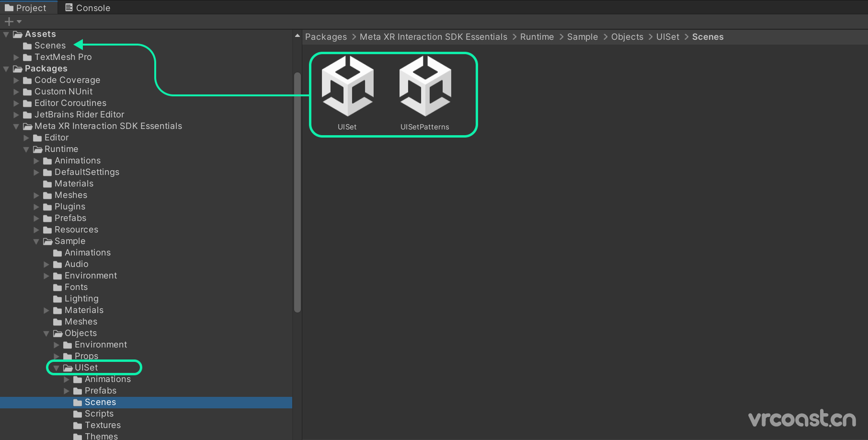Select the Themes folder
This screenshot has width=868, height=440.
(95, 436)
